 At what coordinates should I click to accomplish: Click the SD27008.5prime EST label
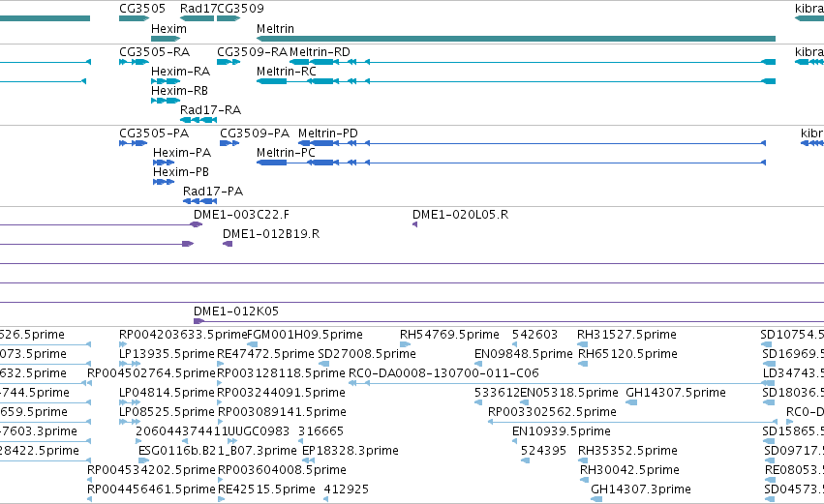tap(367, 354)
